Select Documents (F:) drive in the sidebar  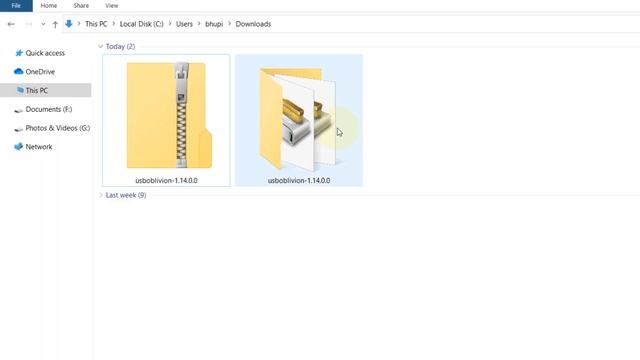(x=49, y=109)
